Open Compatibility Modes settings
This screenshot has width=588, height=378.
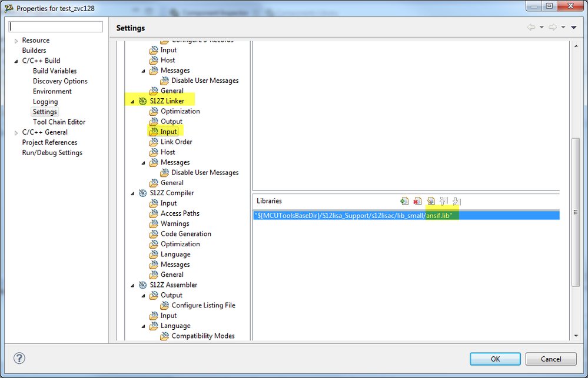(203, 336)
